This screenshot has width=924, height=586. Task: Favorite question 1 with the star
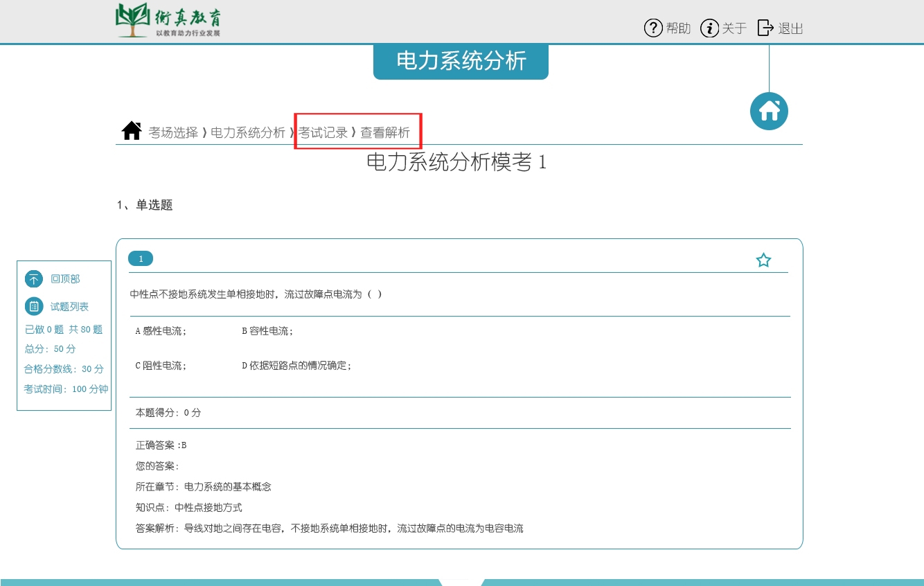coord(763,260)
